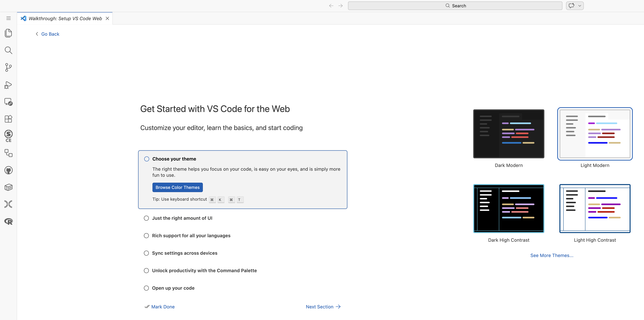This screenshot has width=644, height=320.
Task: Open the chat sparkle icon
Action: tap(571, 6)
